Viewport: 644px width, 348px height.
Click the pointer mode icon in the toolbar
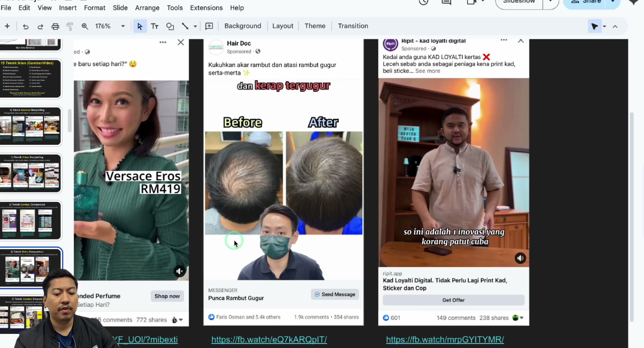(x=594, y=26)
